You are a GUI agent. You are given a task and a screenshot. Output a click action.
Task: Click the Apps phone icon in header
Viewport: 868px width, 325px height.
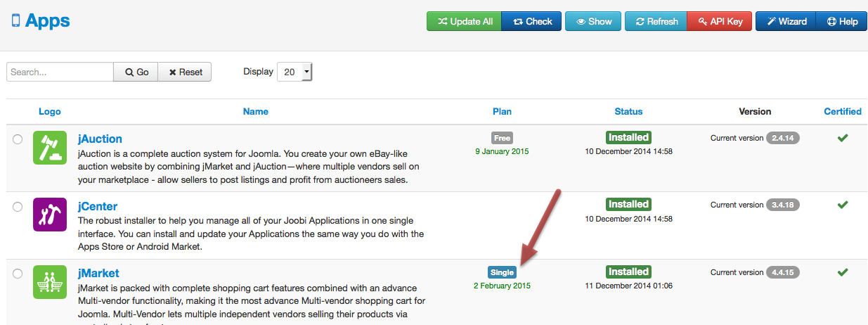[x=15, y=20]
